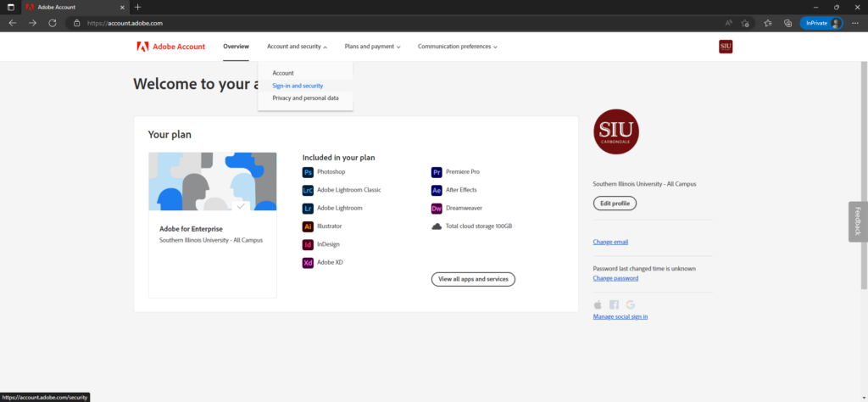The image size is (868, 402).
Task: Click the Illustrator Ai icon
Action: click(x=308, y=226)
